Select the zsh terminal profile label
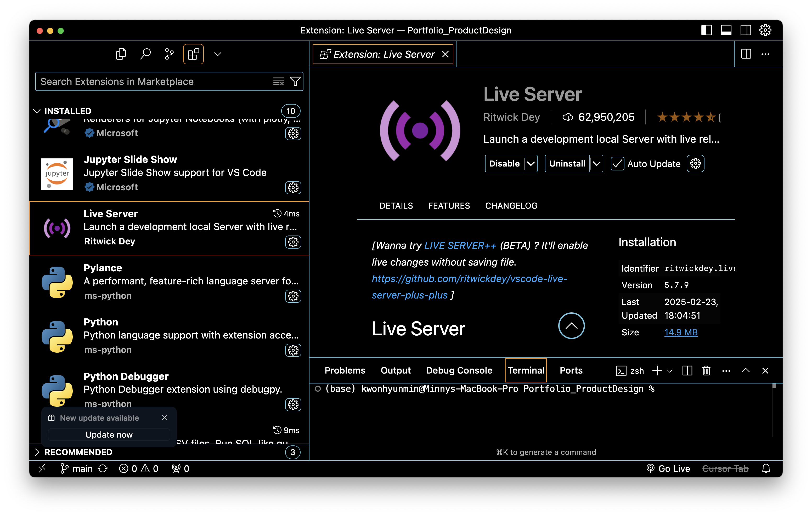Viewport: 812px width, 516px height. [x=630, y=371]
